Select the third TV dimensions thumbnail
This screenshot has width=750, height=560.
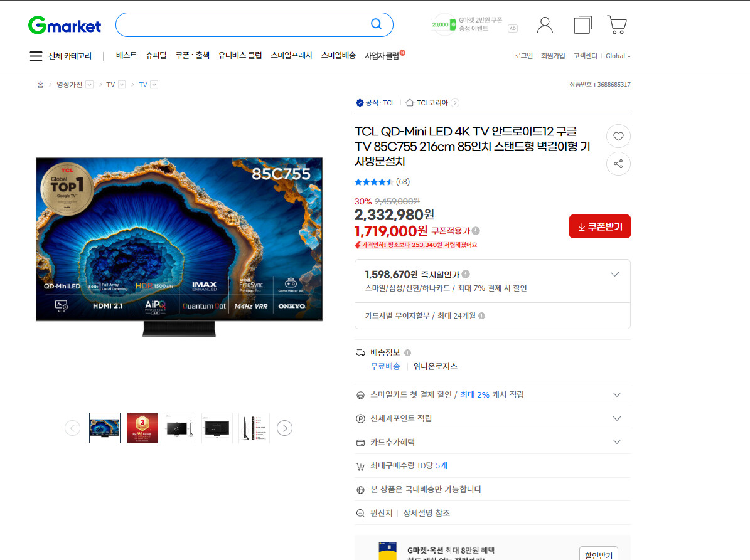(179, 428)
